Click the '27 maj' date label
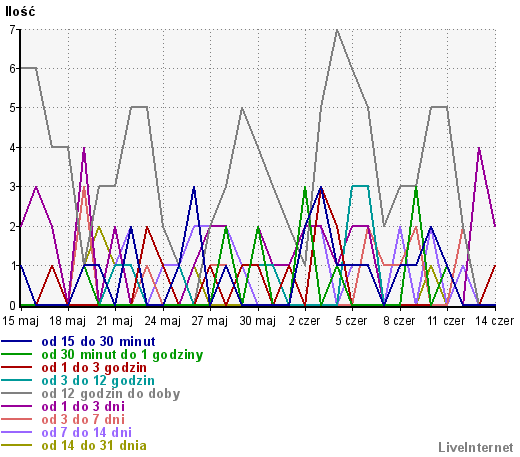 coord(210,321)
